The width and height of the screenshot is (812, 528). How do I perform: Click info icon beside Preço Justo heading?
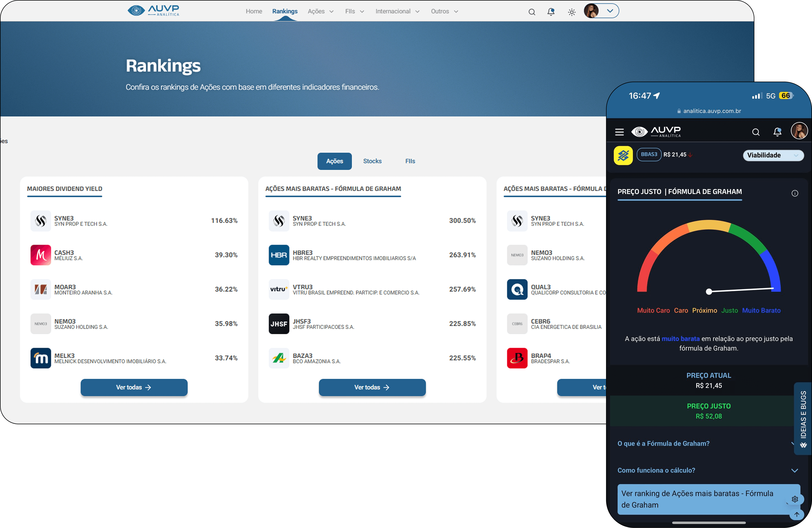tap(795, 193)
